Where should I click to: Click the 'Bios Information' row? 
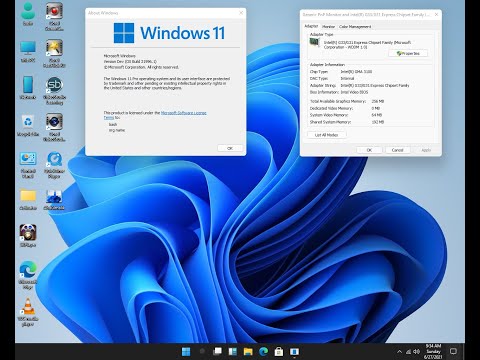click(339, 92)
